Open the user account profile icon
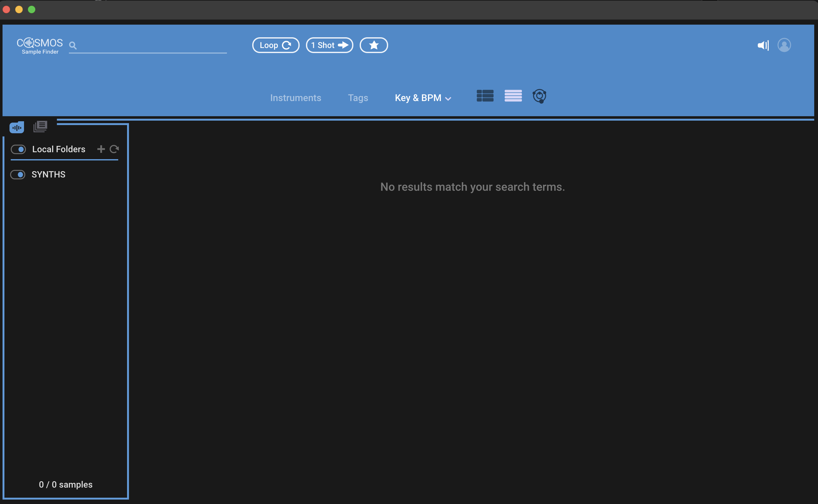818x504 pixels. [784, 45]
